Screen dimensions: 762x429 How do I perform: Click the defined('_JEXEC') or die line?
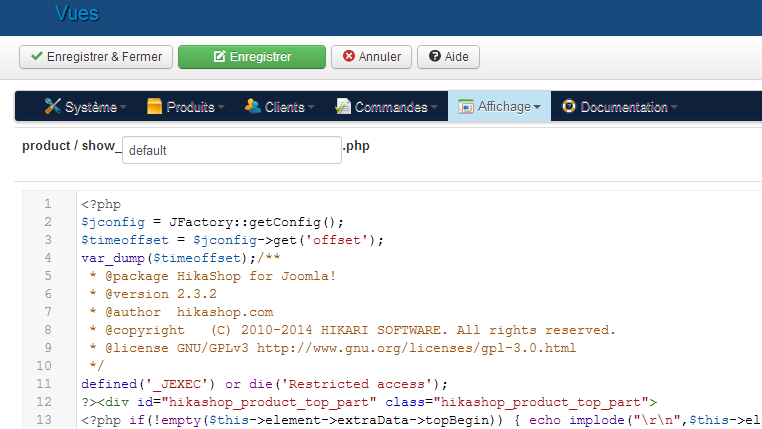pyautogui.click(x=264, y=384)
